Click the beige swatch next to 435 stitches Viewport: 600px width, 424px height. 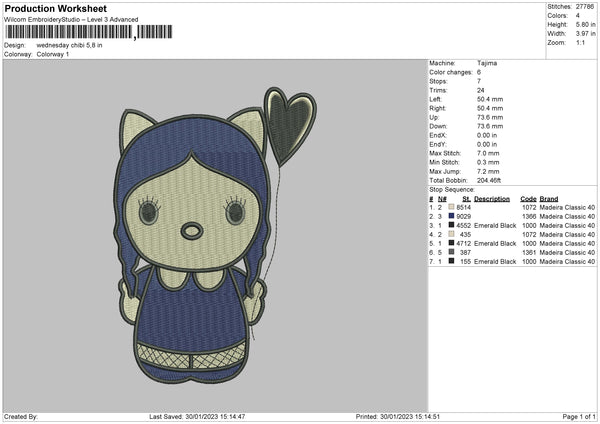click(451, 234)
